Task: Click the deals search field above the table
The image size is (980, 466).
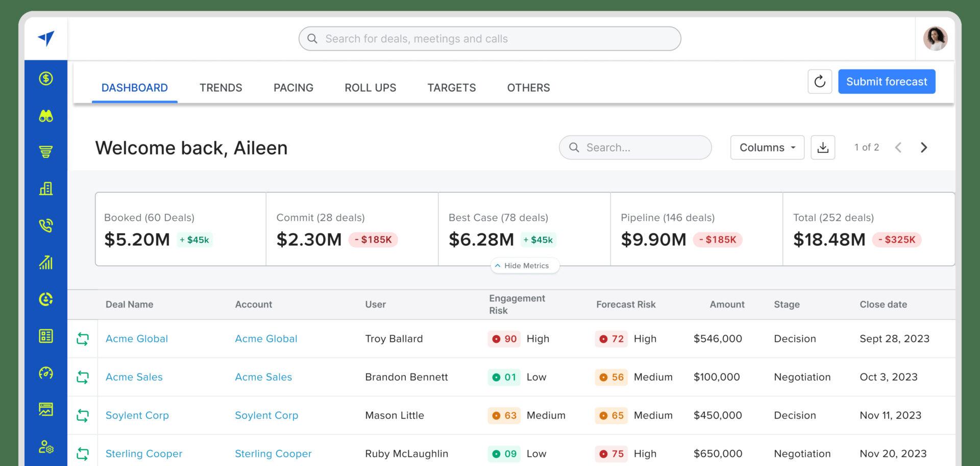Action: [635, 147]
